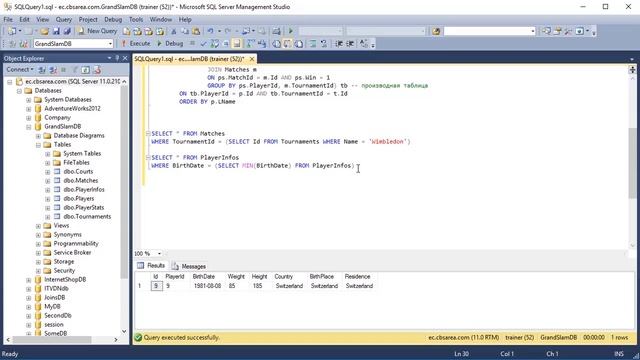Collapse the SELECT FROM Matches code block
The height and width of the screenshot is (360, 640).
[x=148, y=133]
